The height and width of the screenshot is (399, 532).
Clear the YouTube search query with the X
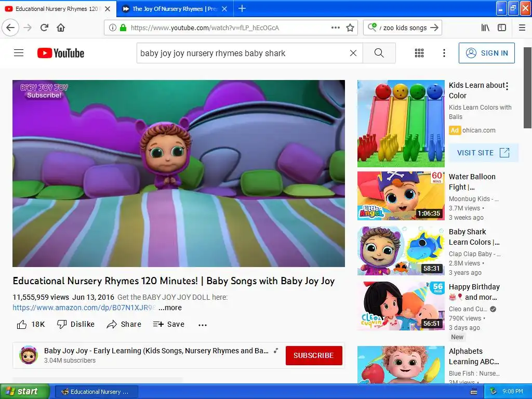(353, 53)
